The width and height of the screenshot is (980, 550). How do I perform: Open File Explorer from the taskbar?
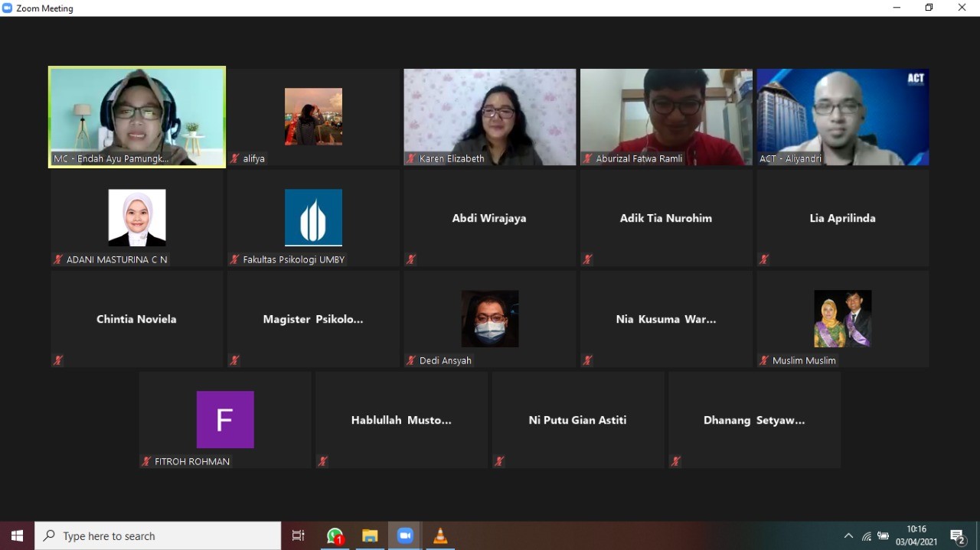click(370, 535)
